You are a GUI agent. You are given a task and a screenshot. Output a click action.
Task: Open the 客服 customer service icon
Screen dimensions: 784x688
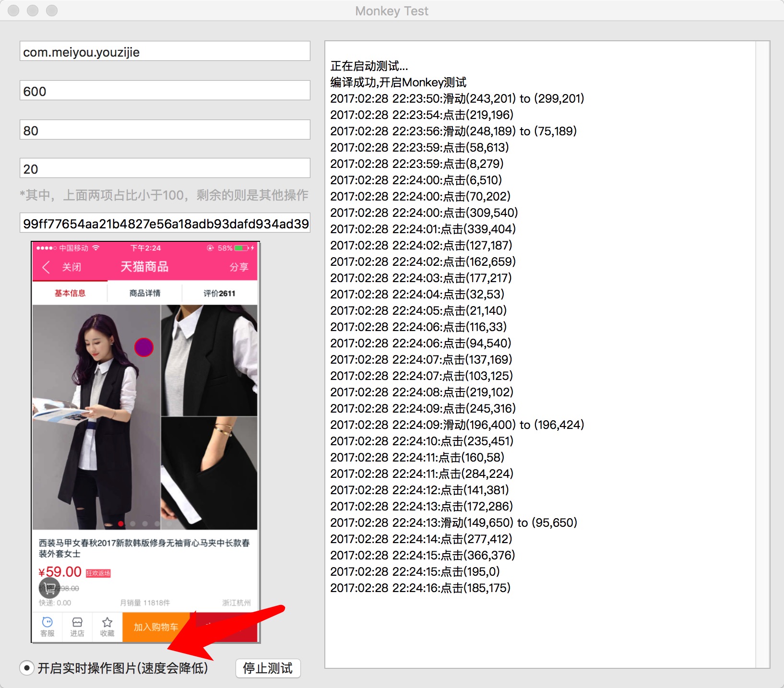[48, 627]
